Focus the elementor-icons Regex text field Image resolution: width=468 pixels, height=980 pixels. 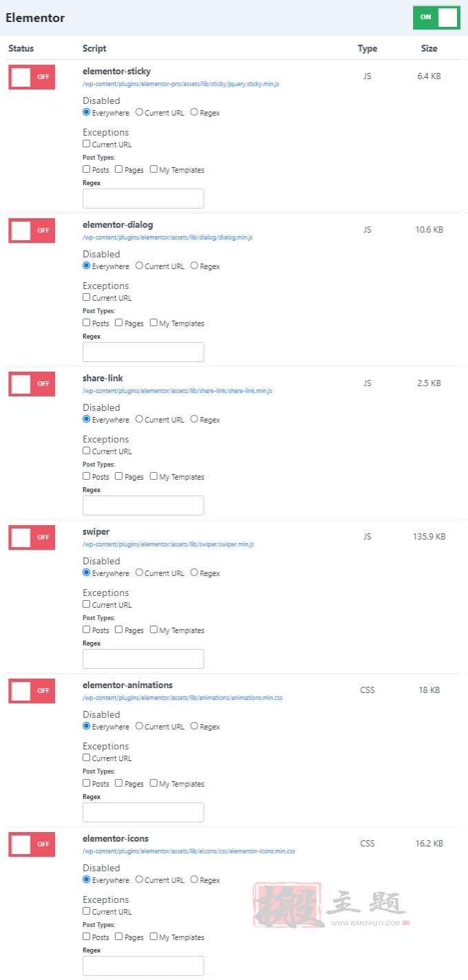143,966
